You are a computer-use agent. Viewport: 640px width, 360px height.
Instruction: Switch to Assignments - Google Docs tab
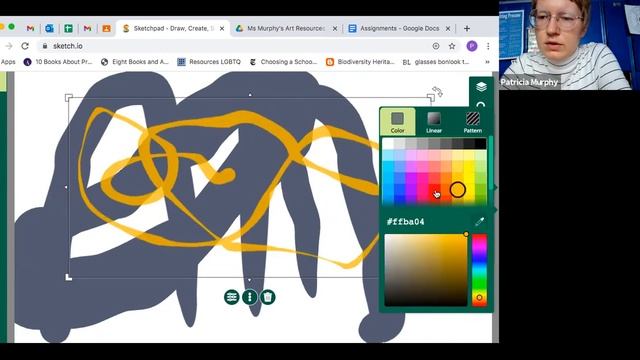(399, 29)
